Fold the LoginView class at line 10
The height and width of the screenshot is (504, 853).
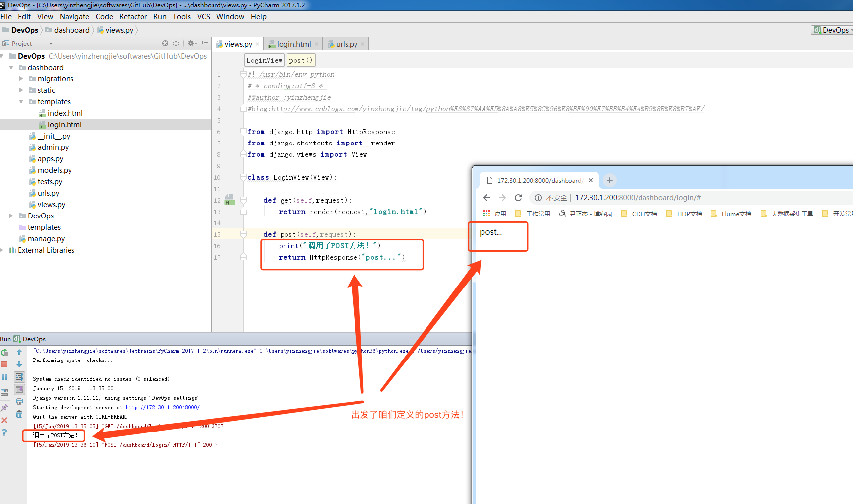coord(243,177)
